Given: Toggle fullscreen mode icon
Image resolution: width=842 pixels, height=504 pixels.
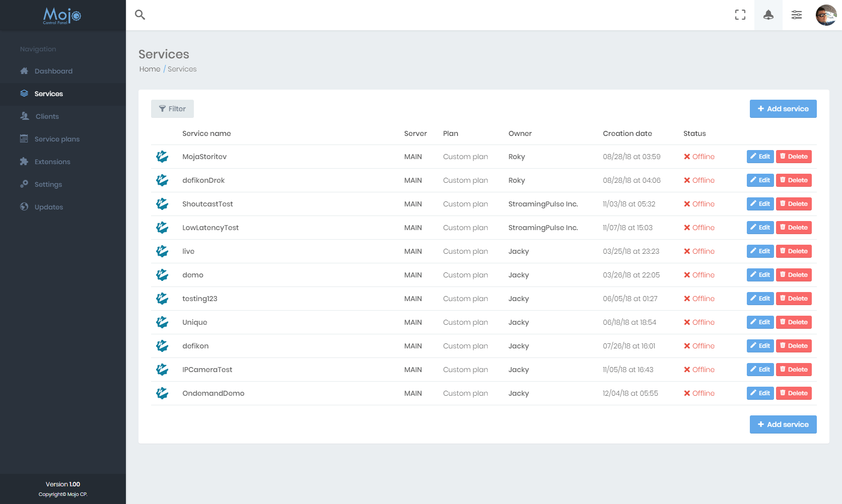Looking at the screenshot, I should [x=740, y=15].
